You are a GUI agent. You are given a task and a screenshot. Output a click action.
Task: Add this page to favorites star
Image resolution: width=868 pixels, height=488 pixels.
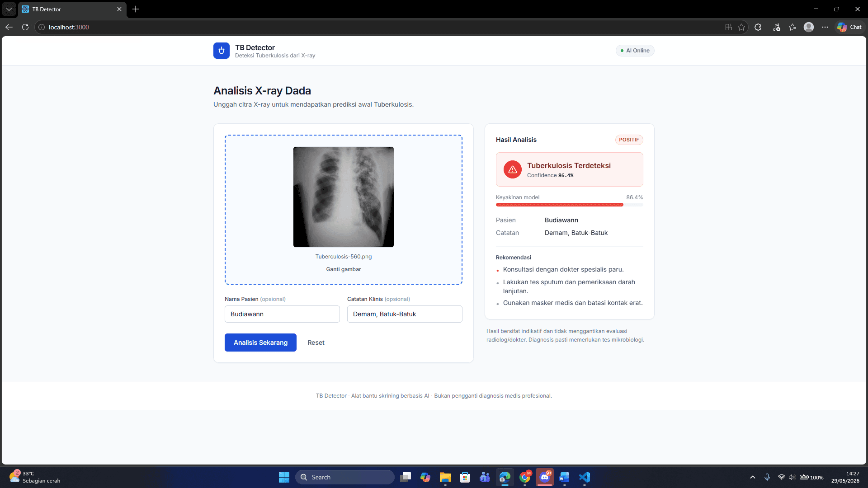(x=741, y=27)
